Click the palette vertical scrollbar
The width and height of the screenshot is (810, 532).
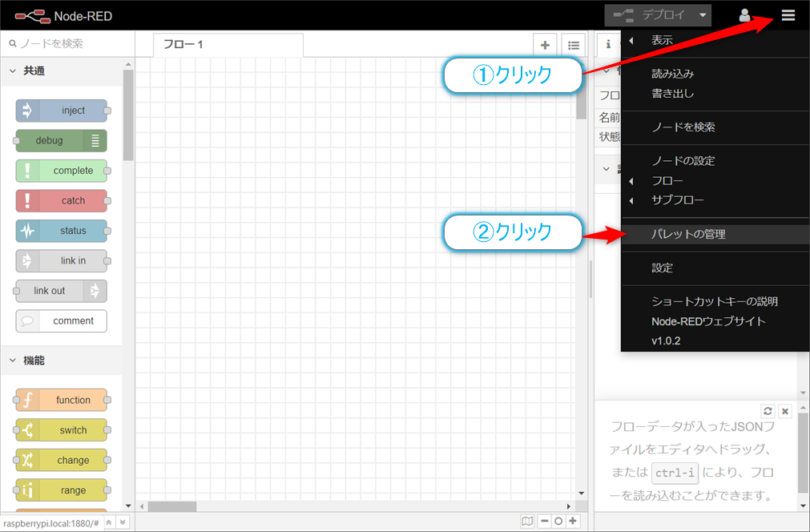[128, 115]
